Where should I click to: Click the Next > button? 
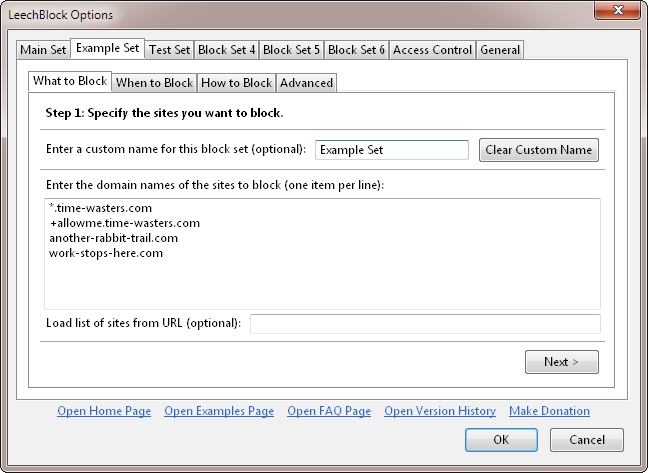562,362
